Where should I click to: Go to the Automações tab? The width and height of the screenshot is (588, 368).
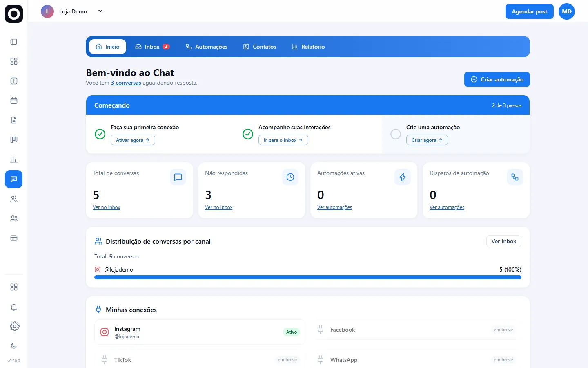pyautogui.click(x=207, y=47)
